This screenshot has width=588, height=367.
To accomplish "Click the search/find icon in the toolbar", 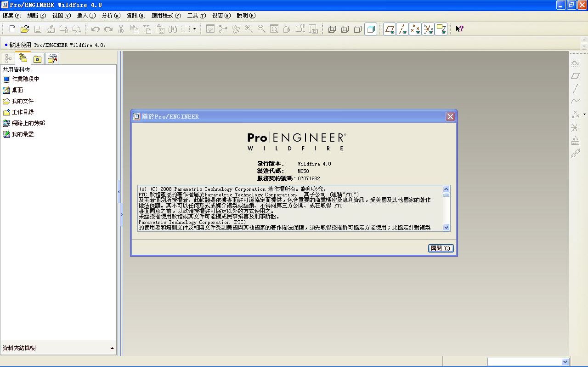I will (274, 29).
